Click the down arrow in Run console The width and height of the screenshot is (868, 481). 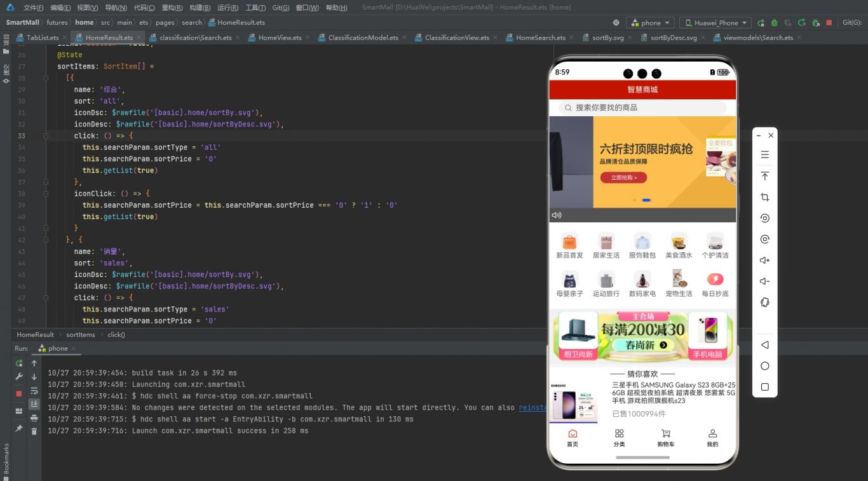point(34,377)
